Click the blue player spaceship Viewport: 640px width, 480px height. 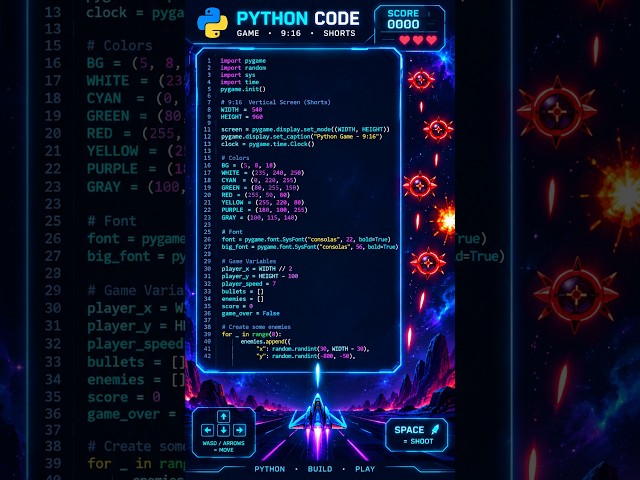point(318,416)
